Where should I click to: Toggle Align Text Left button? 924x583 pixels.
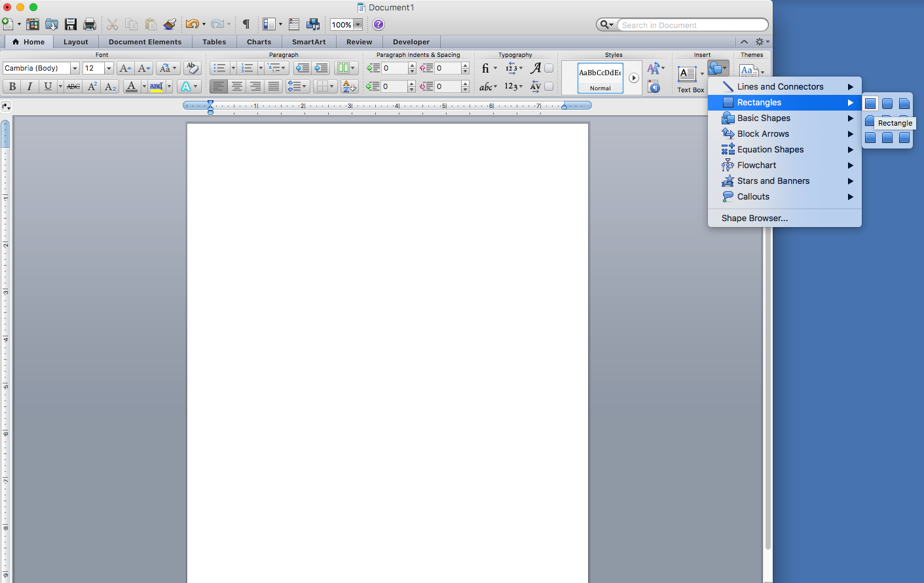(219, 86)
